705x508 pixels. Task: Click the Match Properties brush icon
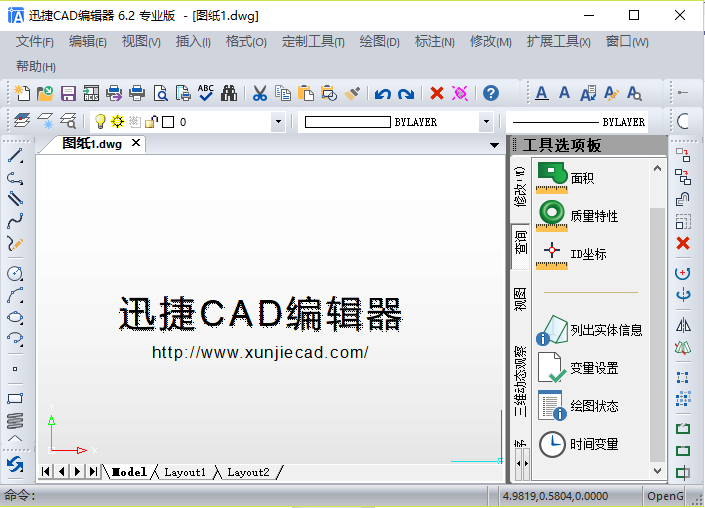(x=352, y=93)
